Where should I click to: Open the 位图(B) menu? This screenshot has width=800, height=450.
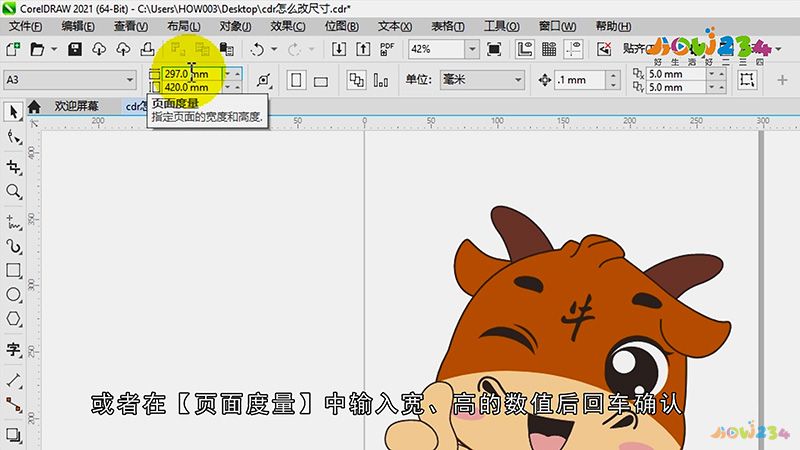point(341,27)
